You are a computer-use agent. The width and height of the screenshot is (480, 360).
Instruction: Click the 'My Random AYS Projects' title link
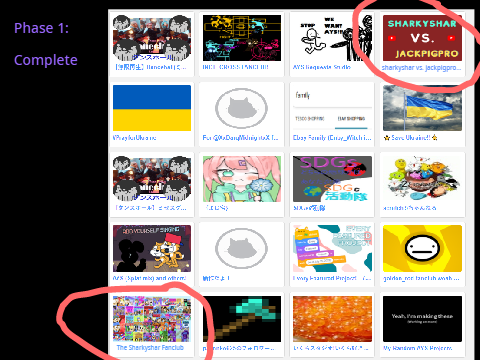(418, 348)
